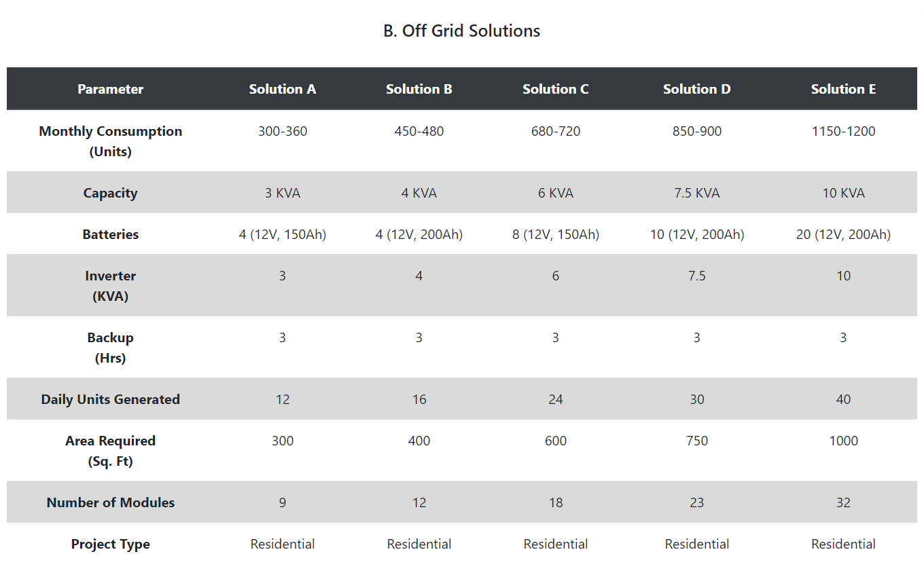The width and height of the screenshot is (924, 569).
Task: Select the Solution E column header
Action: coord(843,89)
